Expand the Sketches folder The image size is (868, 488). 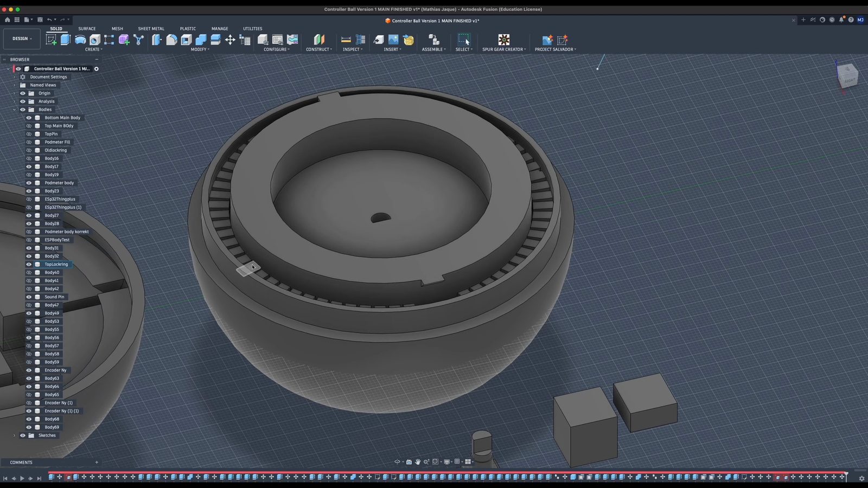pyautogui.click(x=15, y=435)
